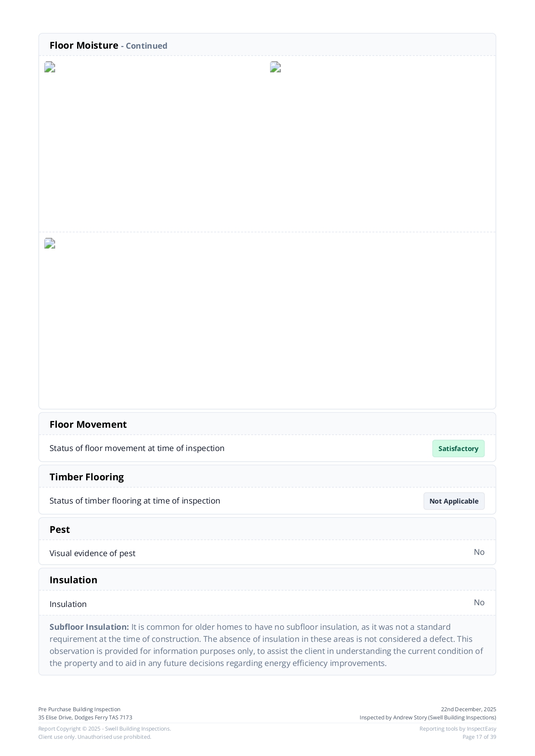
Task: Select the Pest section heading
Action: 59,529
